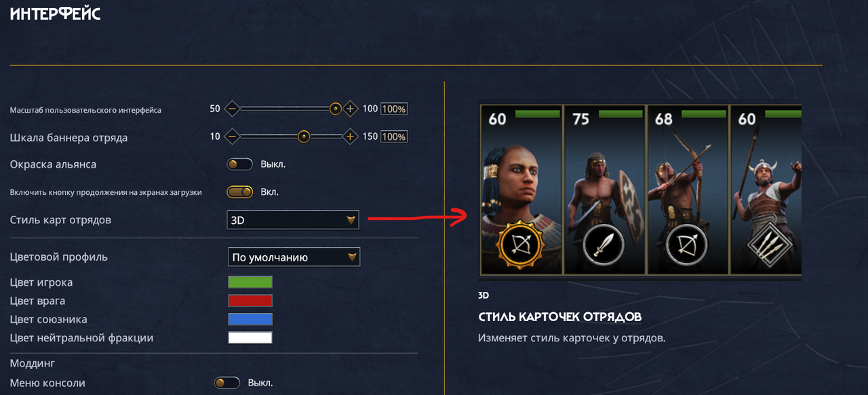Click the arrow of the По умолчанию combo box
Screen dimensions: 868x395
[x=351, y=257]
